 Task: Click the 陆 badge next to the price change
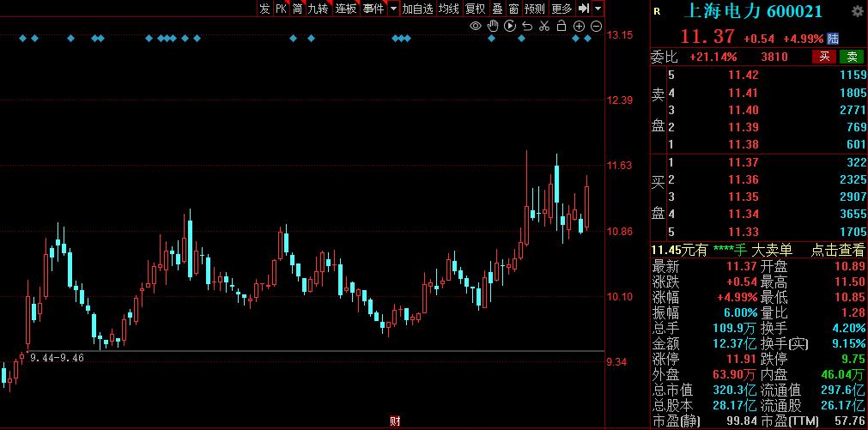(833, 38)
